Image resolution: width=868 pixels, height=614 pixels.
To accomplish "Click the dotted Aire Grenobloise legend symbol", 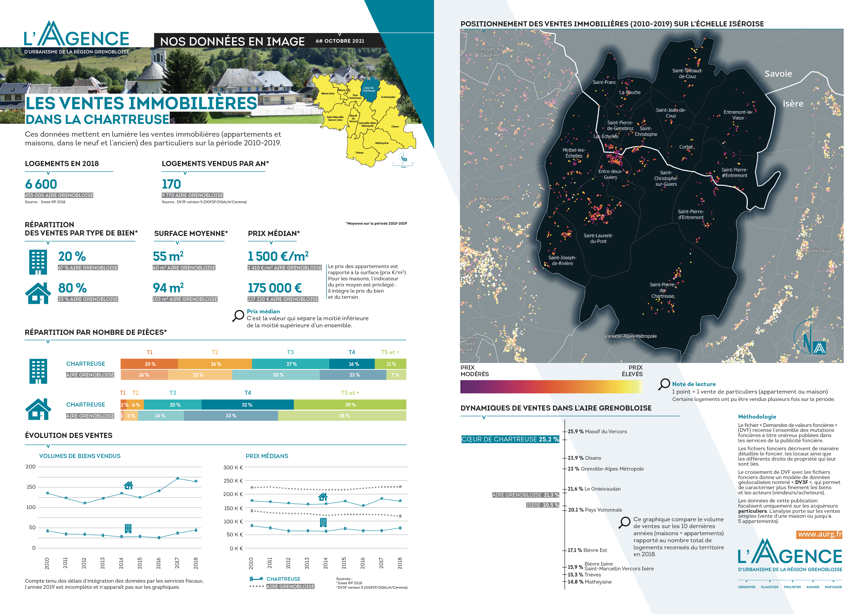I will pos(256,586).
